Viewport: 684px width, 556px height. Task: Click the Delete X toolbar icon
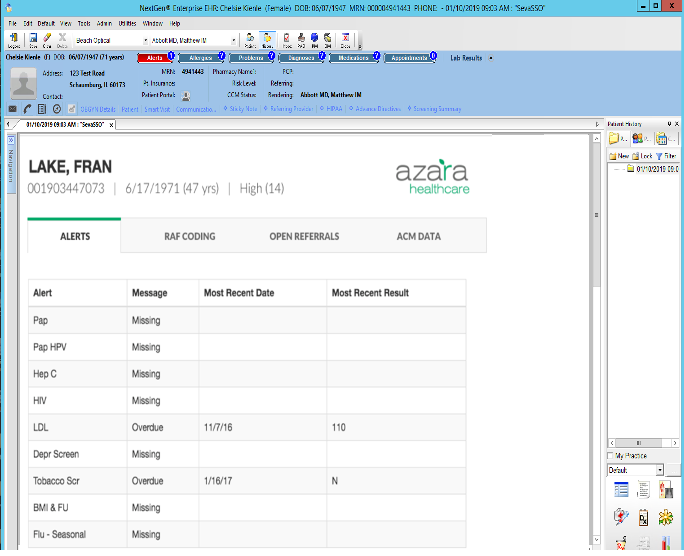pyautogui.click(x=62, y=40)
